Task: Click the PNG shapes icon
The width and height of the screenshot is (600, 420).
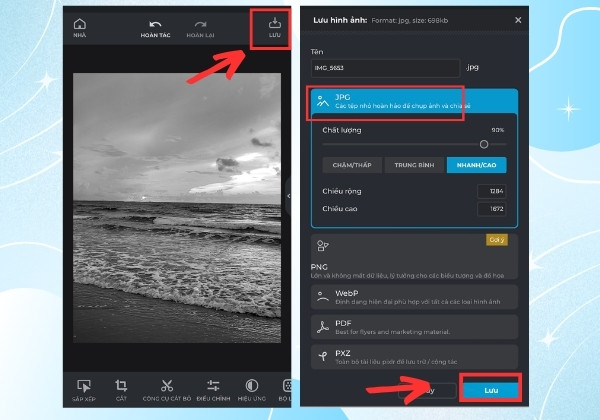Action: click(x=323, y=246)
